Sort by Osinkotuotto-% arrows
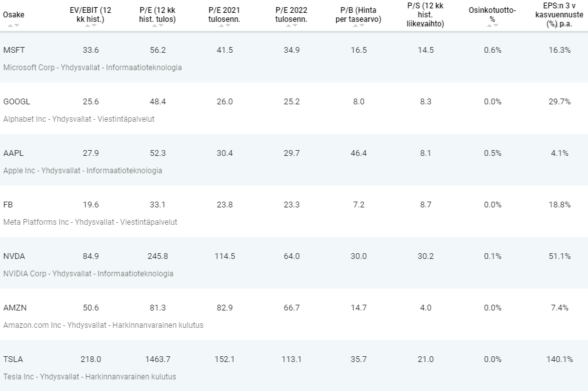This screenshot has height=391, width=588. pyautogui.click(x=493, y=26)
